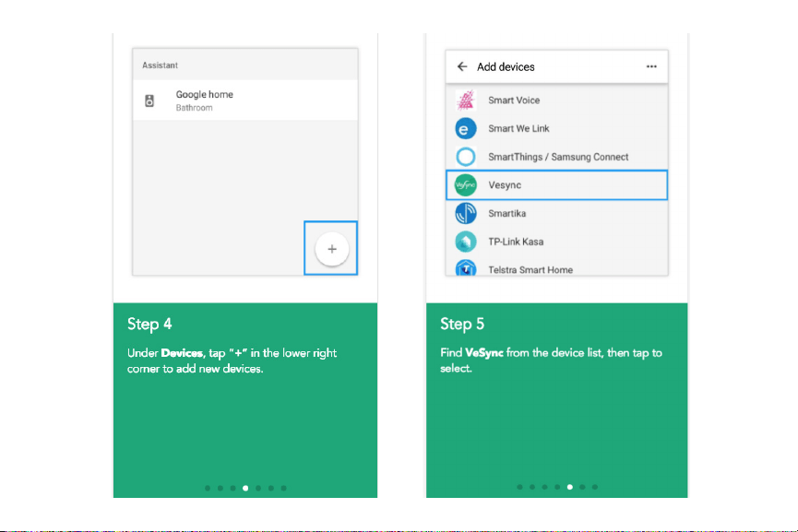Select the active fifth dot in Step 5 card
The image size is (798, 532).
point(570,487)
